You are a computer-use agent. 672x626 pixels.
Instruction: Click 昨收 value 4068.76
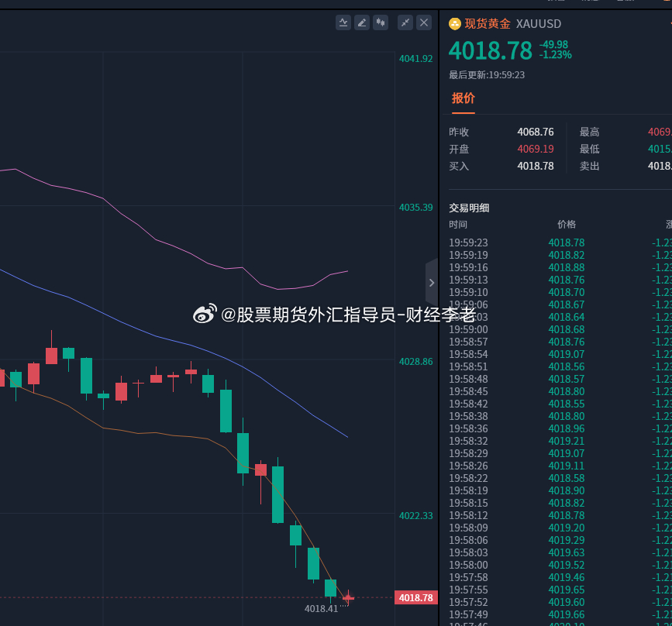(536, 132)
